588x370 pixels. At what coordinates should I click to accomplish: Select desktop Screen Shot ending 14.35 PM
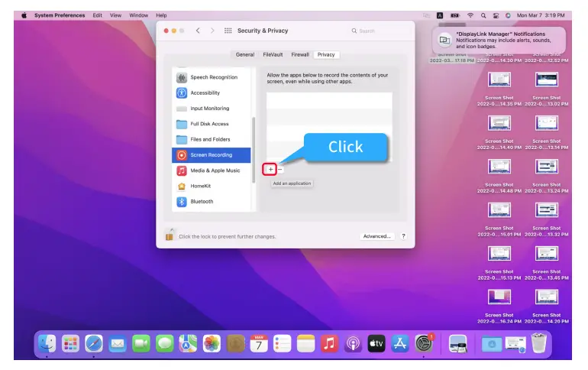(x=499, y=89)
